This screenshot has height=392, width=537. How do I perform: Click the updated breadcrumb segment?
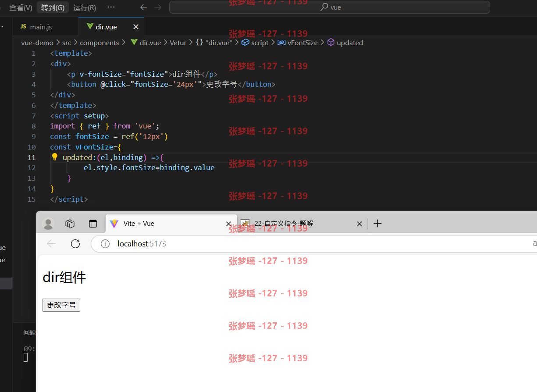point(350,43)
